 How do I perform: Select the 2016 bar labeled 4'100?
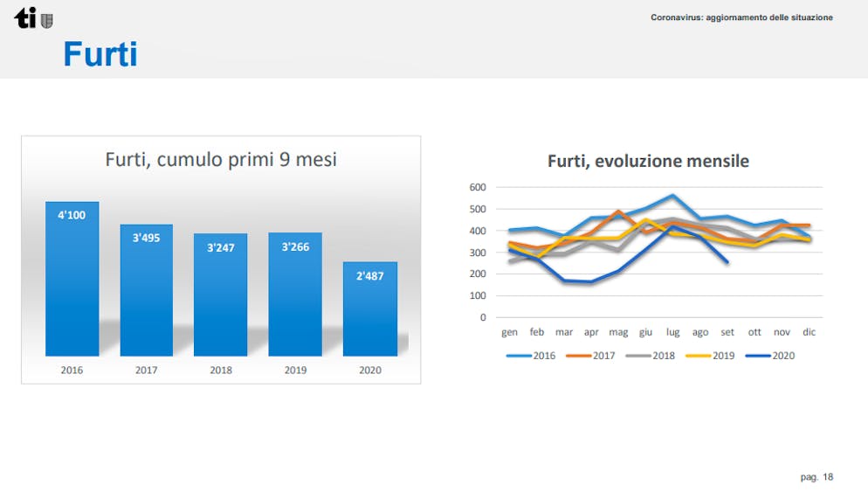click(x=72, y=279)
